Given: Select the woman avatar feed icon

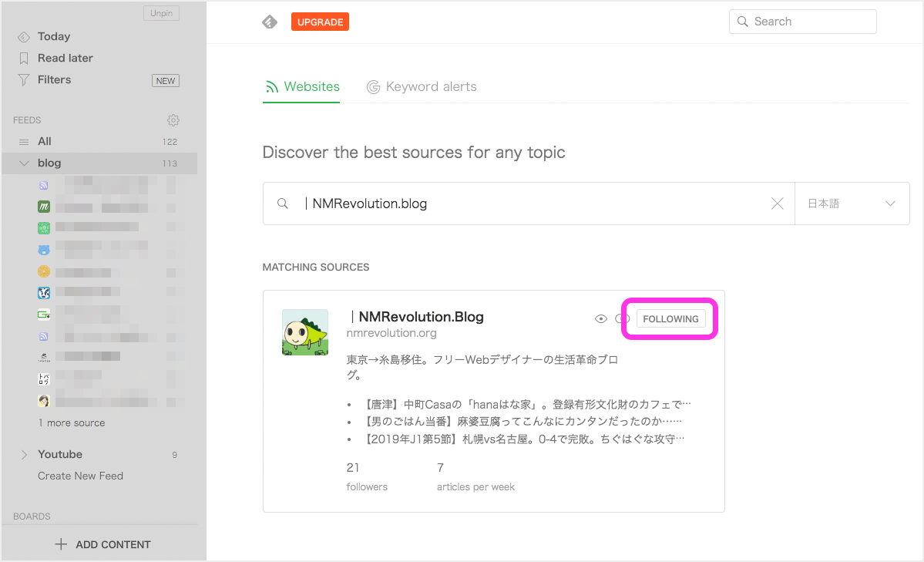Looking at the screenshot, I should point(44,401).
